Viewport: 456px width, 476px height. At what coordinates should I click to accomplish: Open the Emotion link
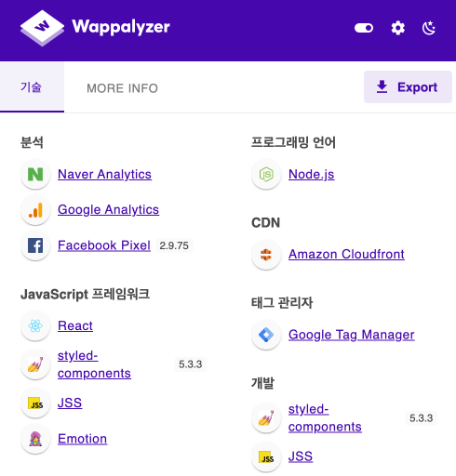coord(82,439)
